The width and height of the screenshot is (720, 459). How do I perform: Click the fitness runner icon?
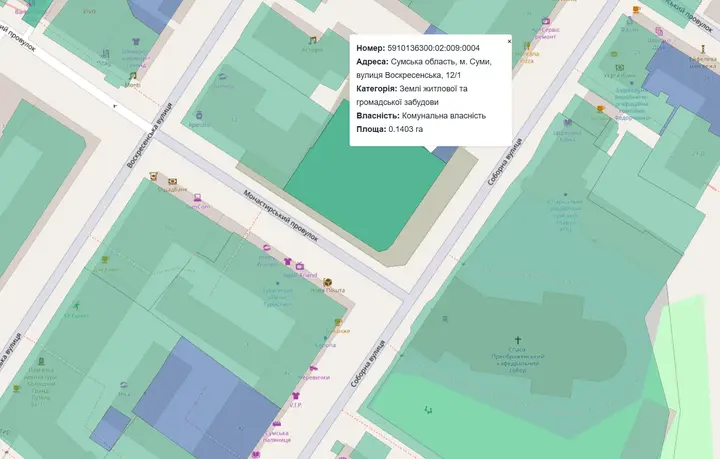tap(76, 306)
